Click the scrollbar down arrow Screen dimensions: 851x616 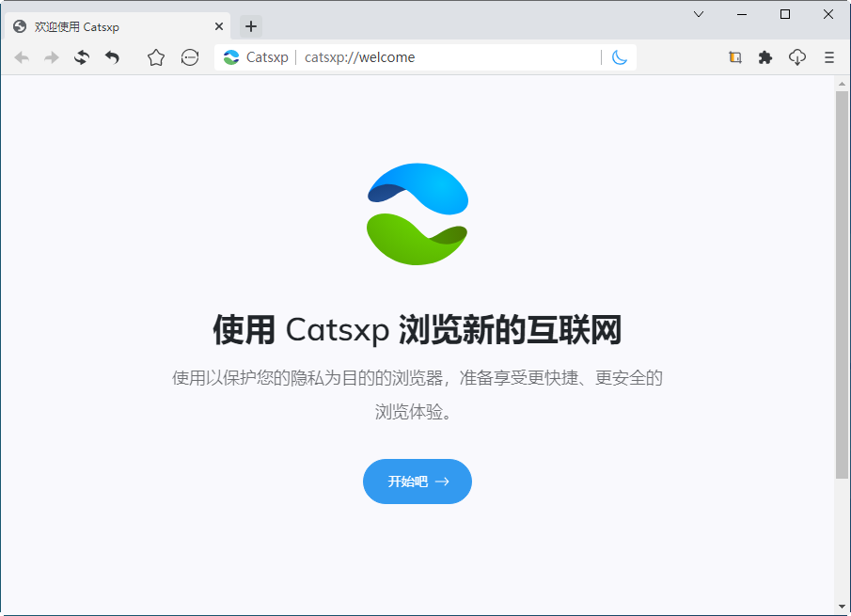tap(842, 607)
